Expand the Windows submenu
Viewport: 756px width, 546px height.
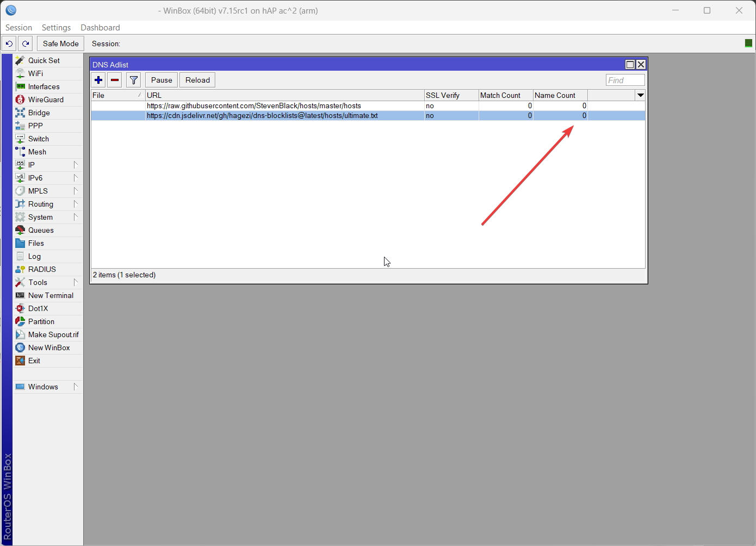(x=48, y=387)
